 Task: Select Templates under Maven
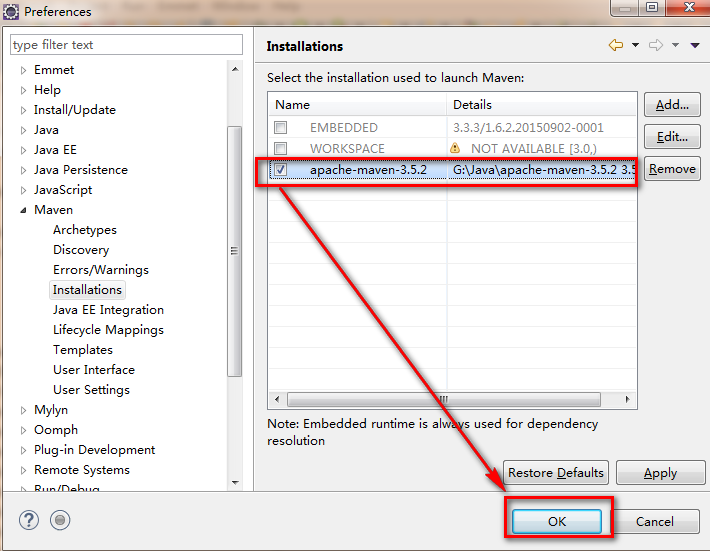tap(82, 350)
